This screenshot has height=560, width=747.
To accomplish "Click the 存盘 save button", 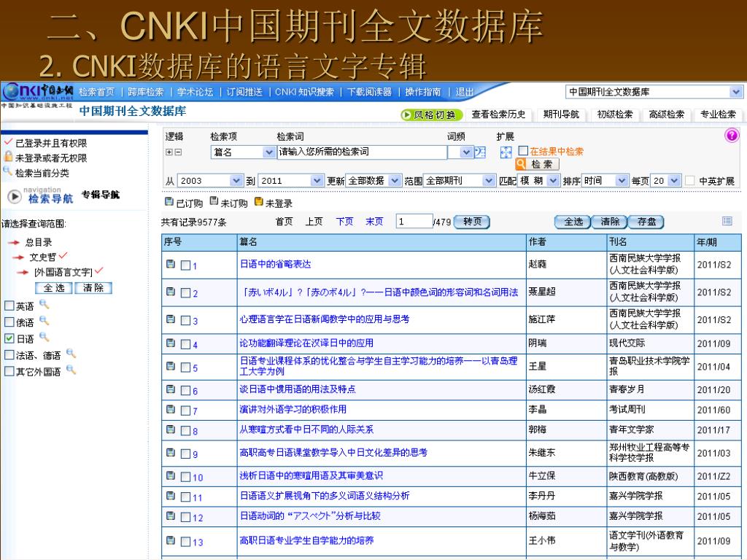I will (x=646, y=222).
